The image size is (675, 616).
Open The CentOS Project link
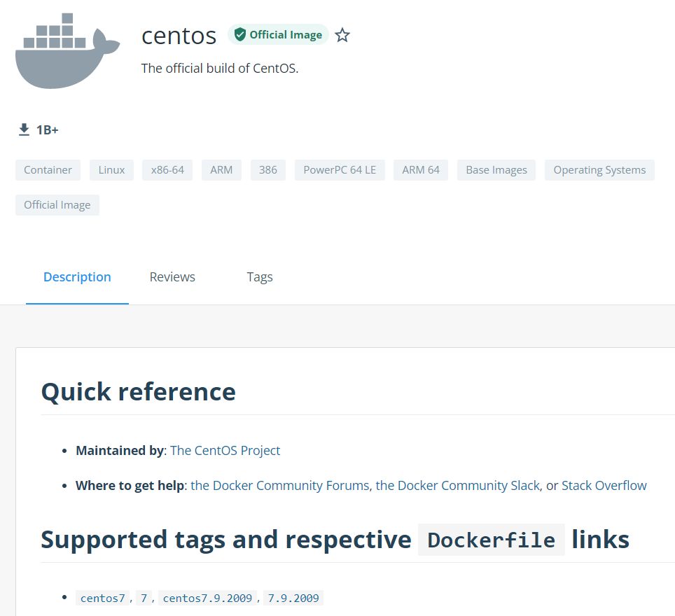click(x=225, y=450)
